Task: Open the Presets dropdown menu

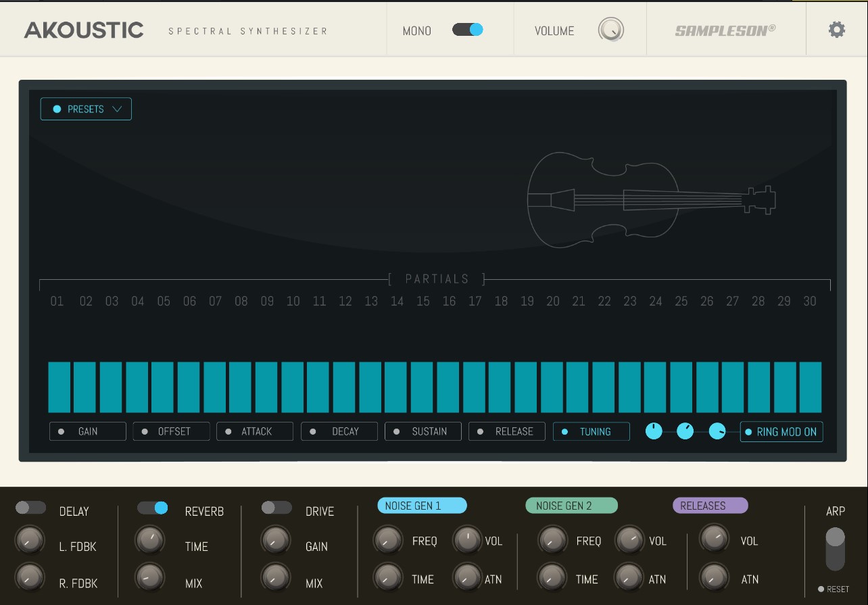Action: (x=86, y=109)
